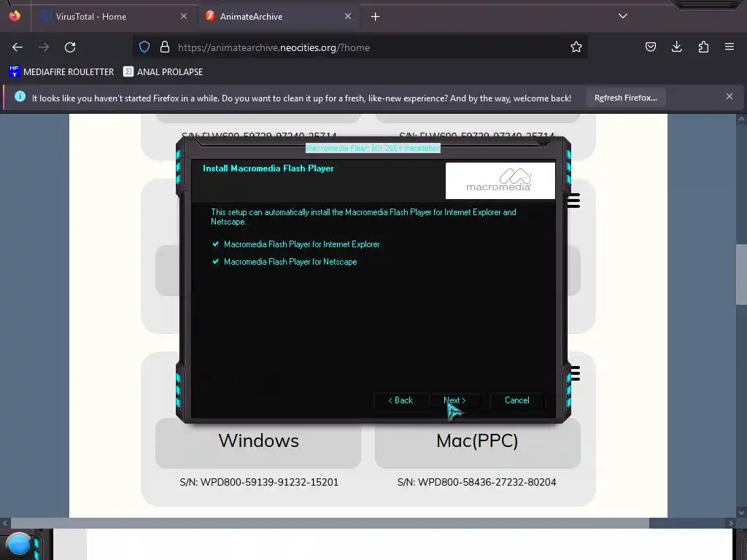Click the Windows download card
The height and width of the screenshot is (560, 747).
(x=258, y=443)
